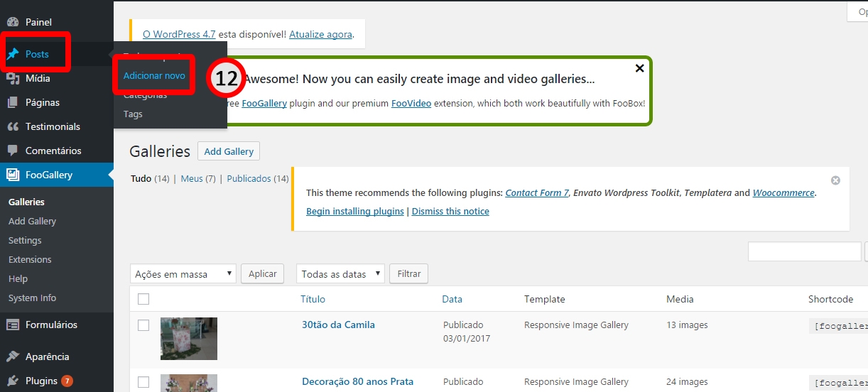868x392 pixels.
Task: Click the Add Gallery button beside heading
Action: click(229, 151)
